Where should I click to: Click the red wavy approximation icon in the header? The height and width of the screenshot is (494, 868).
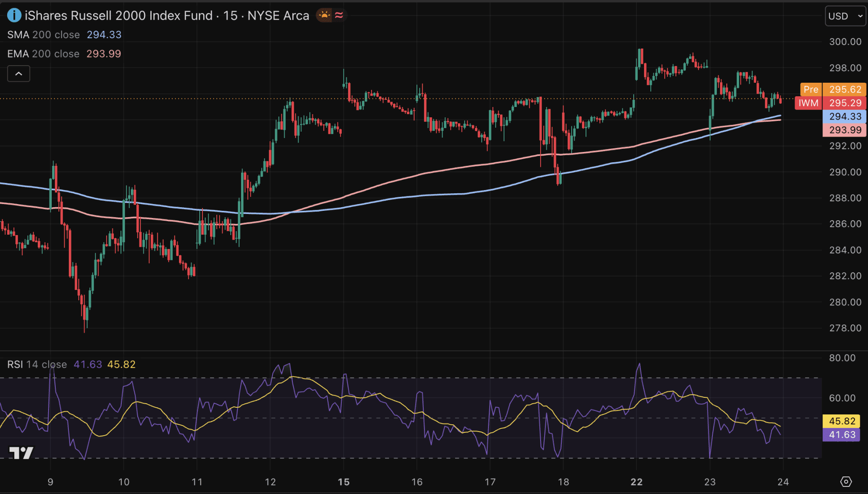coord(339,15)
